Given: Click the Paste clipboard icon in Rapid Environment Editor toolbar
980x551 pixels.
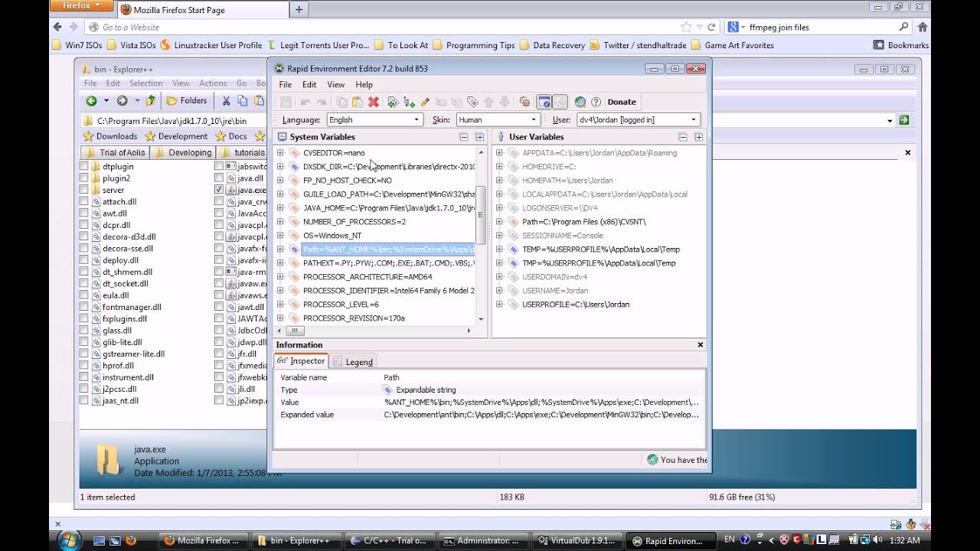Looking at the screenshot, I should tap(357, 102).
